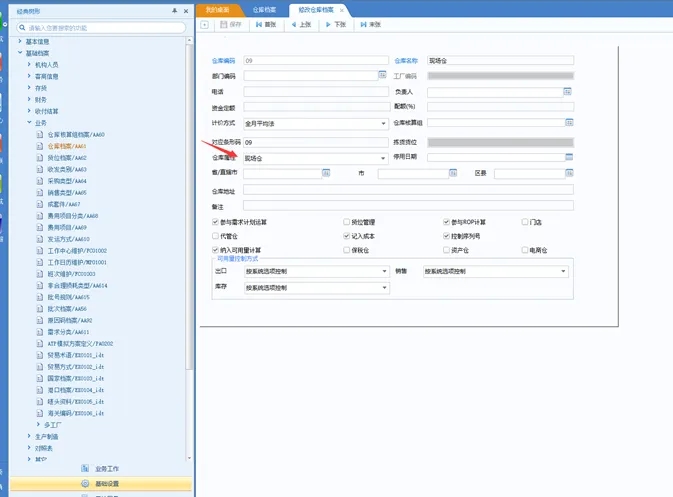Viewport: 673px width, 497px height.
Task: Toggle 记入成本 checkbox
Action: (x=346, y=236)
